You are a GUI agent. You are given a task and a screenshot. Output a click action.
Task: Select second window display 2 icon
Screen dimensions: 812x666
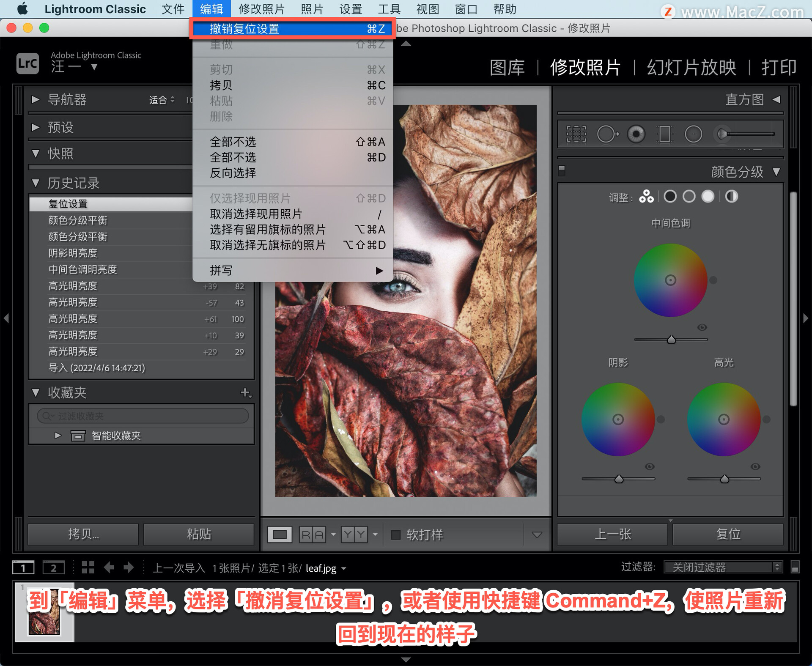tap(53, 567)
